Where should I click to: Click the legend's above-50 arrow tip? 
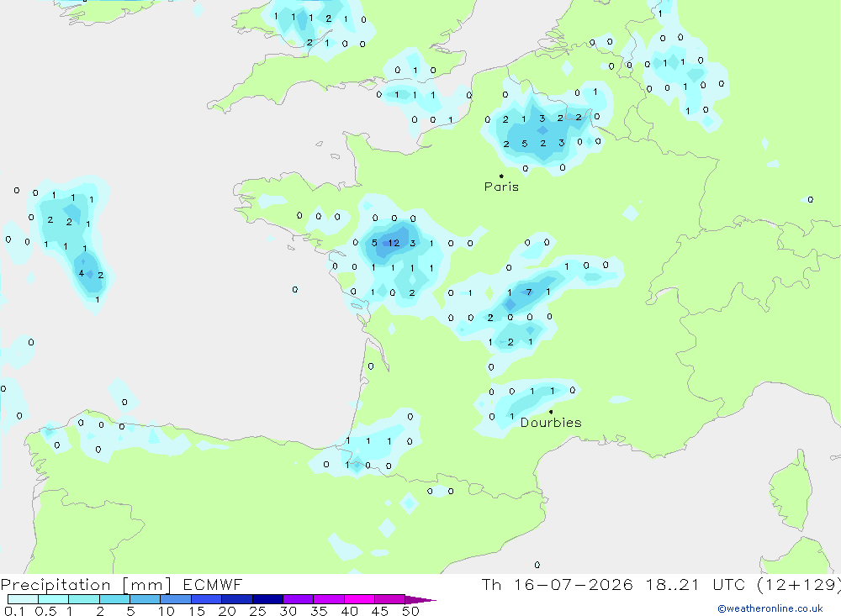click(420, 599)
